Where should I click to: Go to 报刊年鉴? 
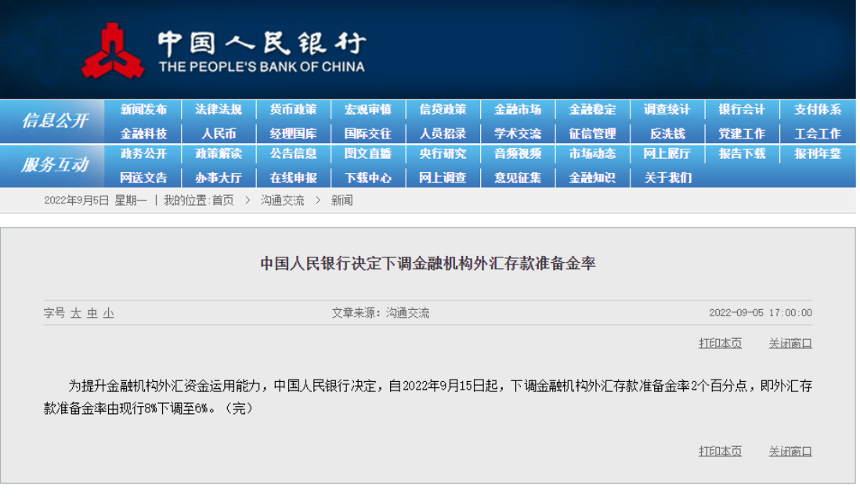coord(817,154)
